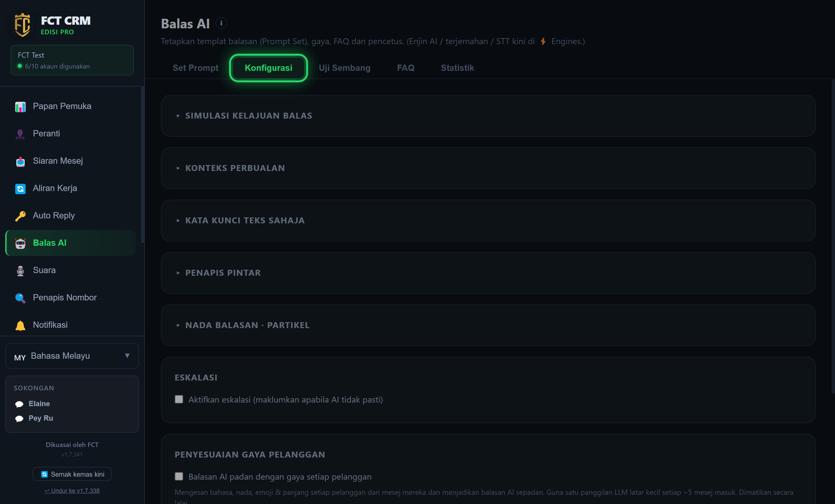
Task: Open the Bahasa Melayu language dropdown
Action: point(72,356)
